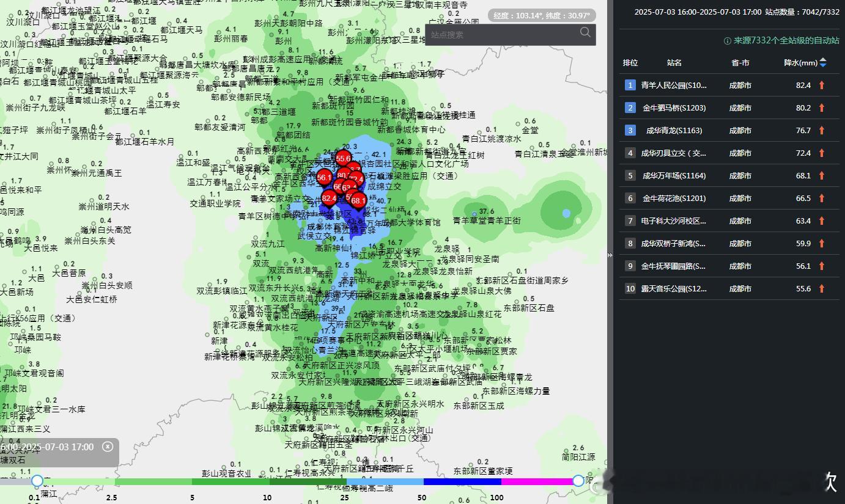Open station 金牛驷马桥(S1203) row

click(x=729, y=108)
